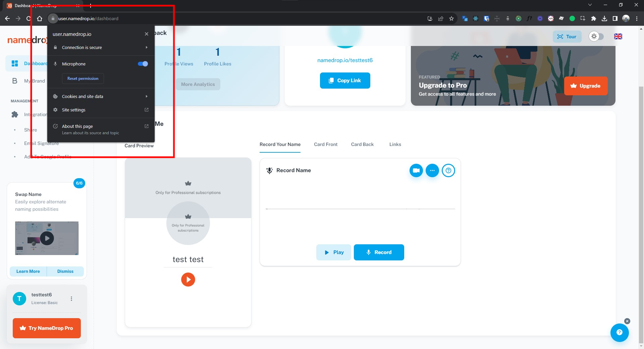Viewport: 644px width, 349px height.
Task: Expand Cookies and site data
Action: (101, 96)
